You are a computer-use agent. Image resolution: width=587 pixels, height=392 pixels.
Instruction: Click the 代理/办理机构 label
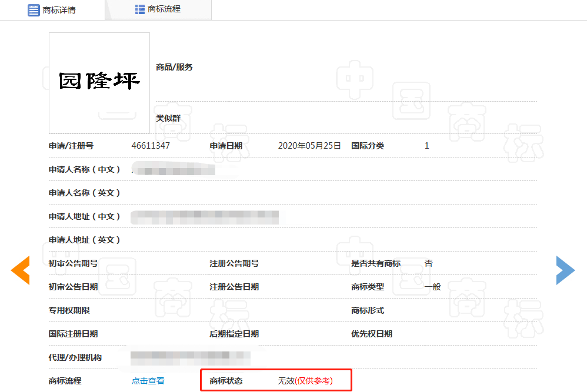tap(75, 357)
